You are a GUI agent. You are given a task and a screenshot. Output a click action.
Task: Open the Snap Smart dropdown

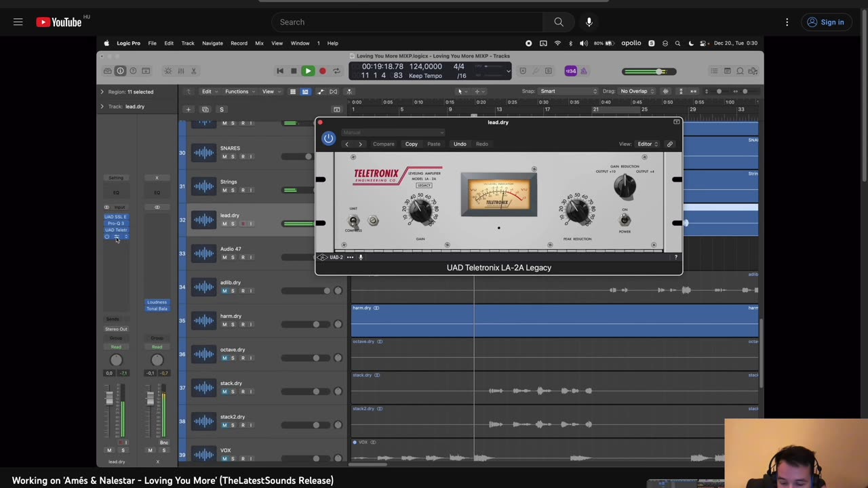pyautogui.click(x=568, y=91)
